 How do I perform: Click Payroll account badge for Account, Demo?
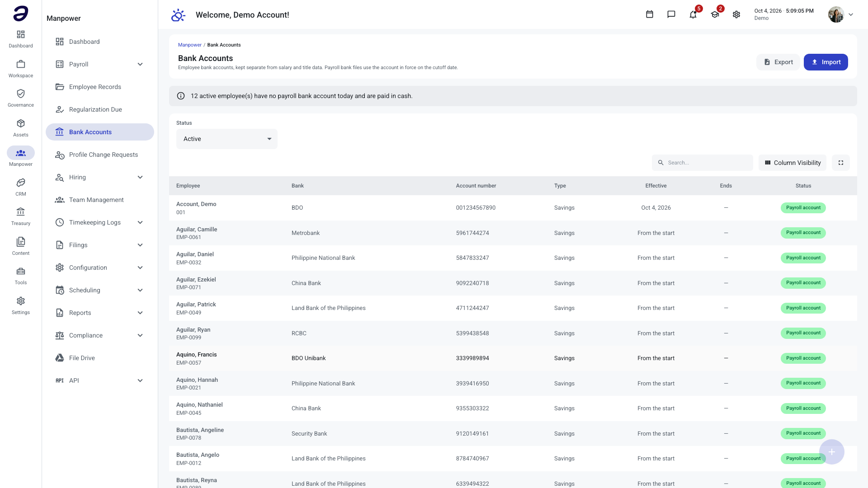coord(803,208)
